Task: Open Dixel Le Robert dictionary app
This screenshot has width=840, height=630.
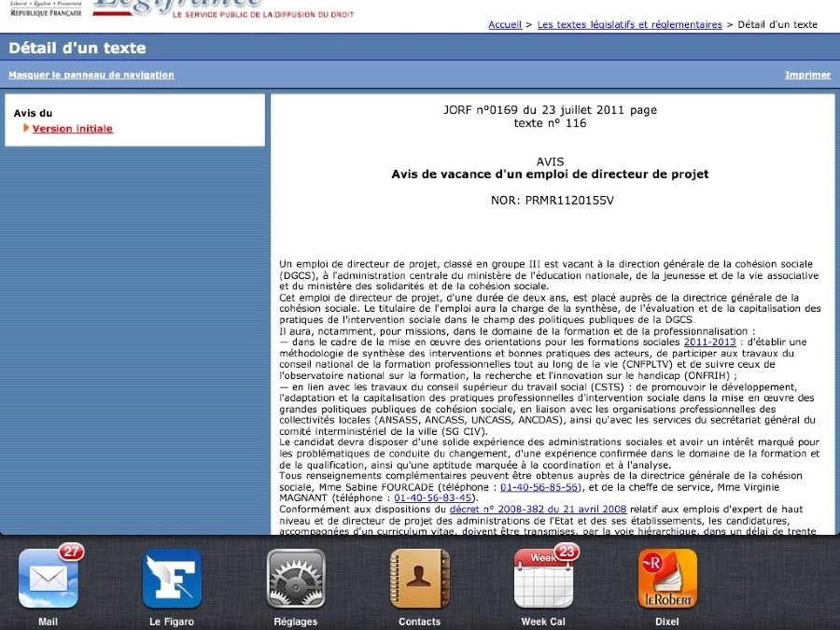Action: [x=667, y=579]
